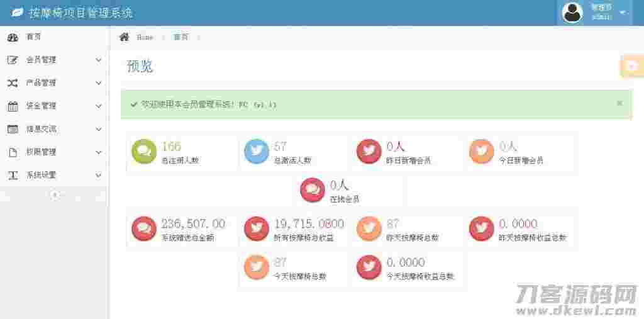Click the 87 value above 昨天按摩椅总数
Screen dimensions: 644x319
pos(392,223)
